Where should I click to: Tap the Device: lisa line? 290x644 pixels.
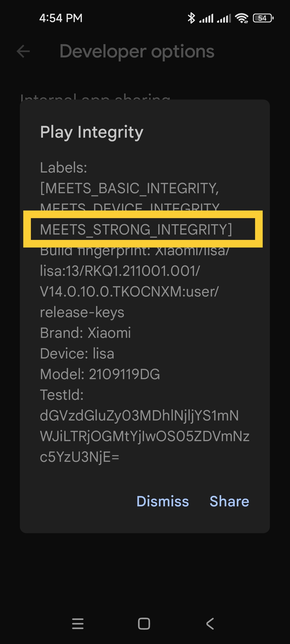77,353
